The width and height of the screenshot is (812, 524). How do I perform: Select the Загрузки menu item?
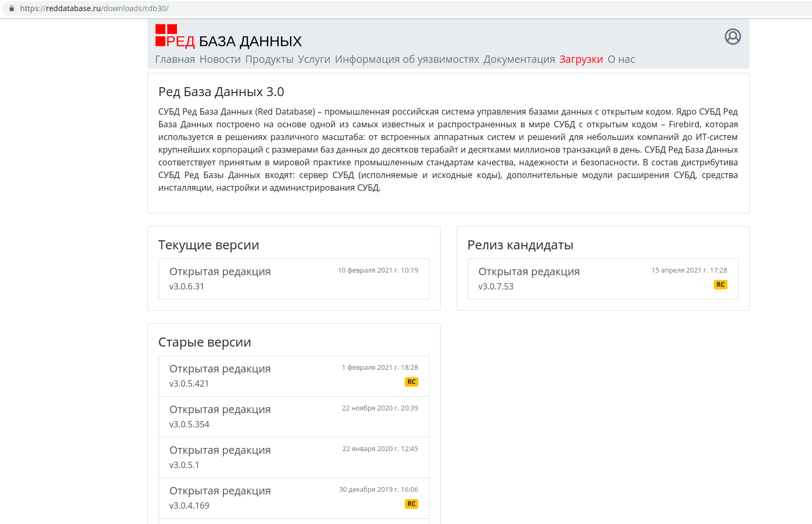click(581, 59)
